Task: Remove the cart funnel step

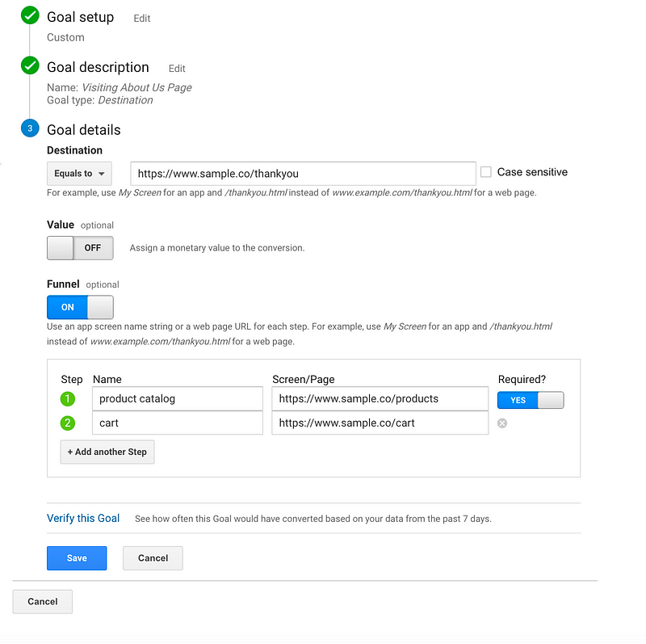Action: tap(502, 423)
